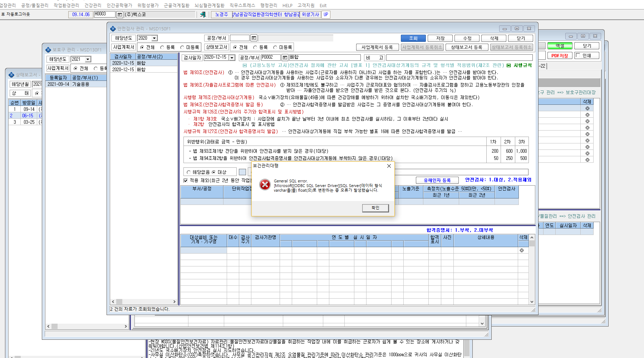Click the red error icon in dialog
This screenshot has height=358, width=644.
point(265,185)
